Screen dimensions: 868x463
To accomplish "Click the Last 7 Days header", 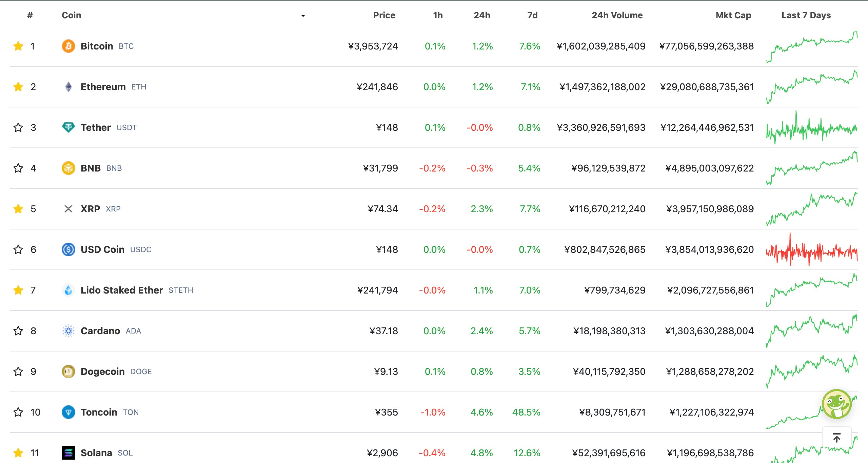I will (806, 15).
